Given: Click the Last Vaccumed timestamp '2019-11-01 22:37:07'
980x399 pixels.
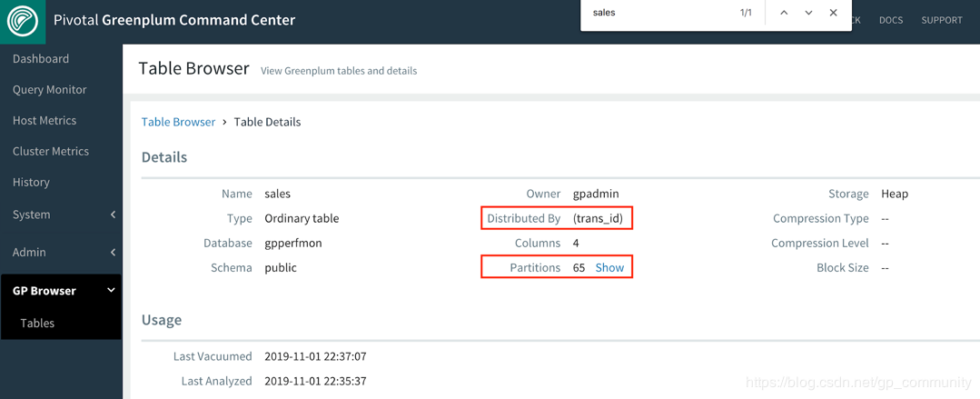Looking at the screenshot, I should coord(315,356).
